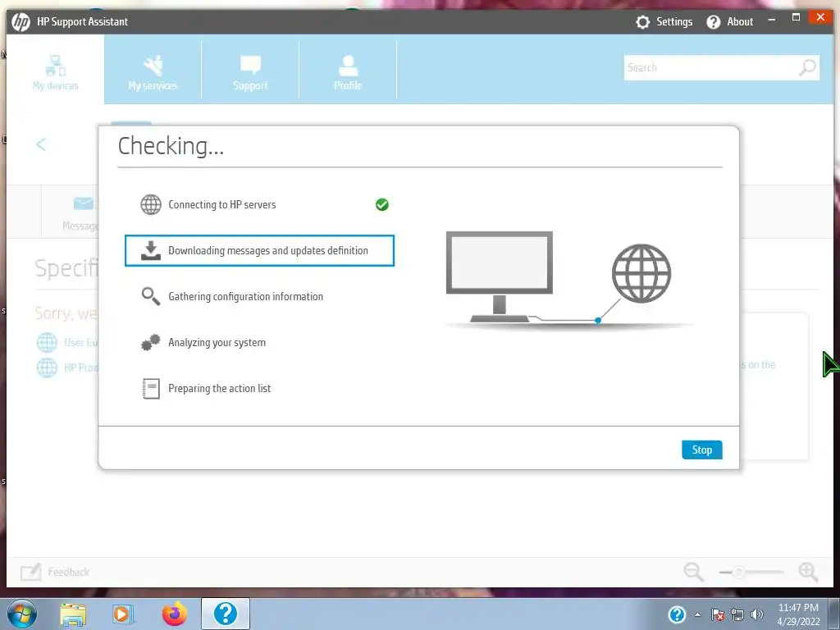Click the network tray icon

(x=737, y=614)
